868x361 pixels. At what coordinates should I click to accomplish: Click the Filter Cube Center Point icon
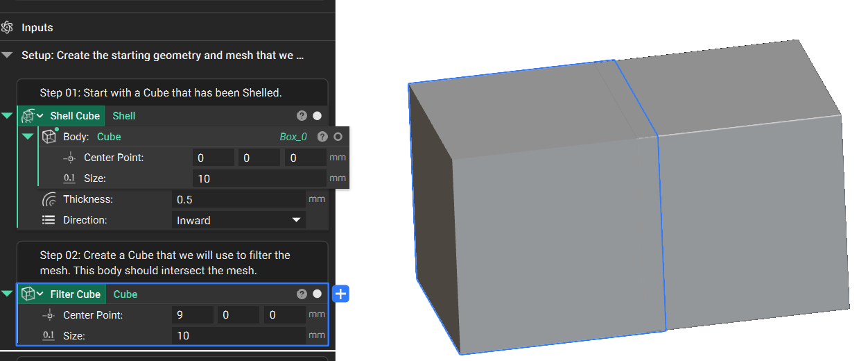point(49,315)
